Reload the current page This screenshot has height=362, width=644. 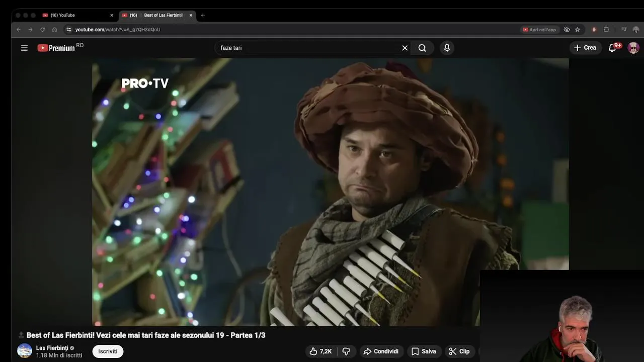pyautogui.click(x=42, y=30)
